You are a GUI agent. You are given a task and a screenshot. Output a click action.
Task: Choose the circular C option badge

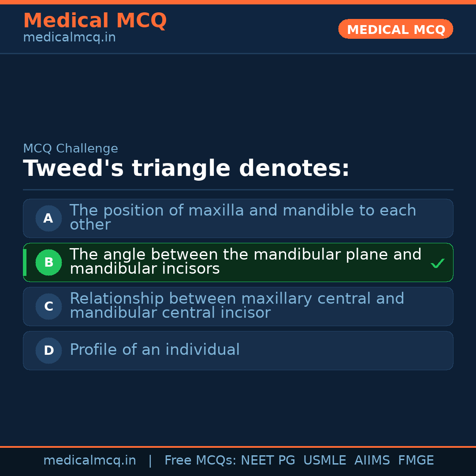tap(48, 306)
